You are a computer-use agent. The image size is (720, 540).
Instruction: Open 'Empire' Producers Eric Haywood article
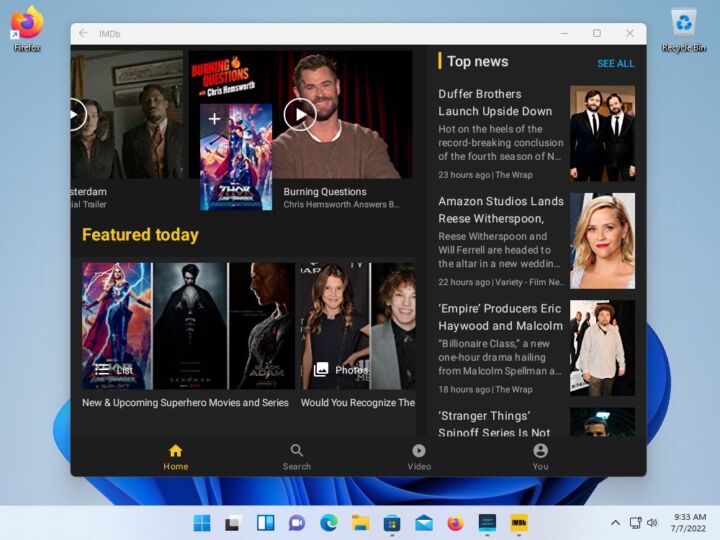pyautogui.click(x=500, y=317)
